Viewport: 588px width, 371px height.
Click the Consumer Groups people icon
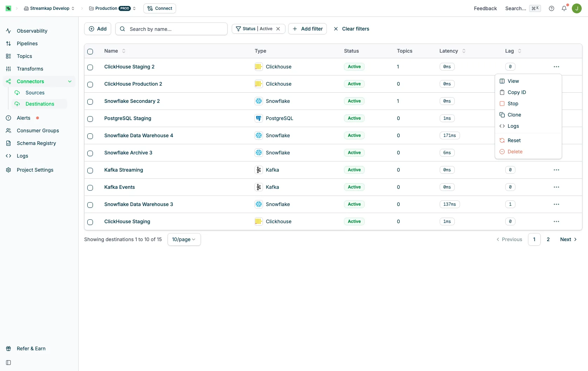tap(8, 131)
